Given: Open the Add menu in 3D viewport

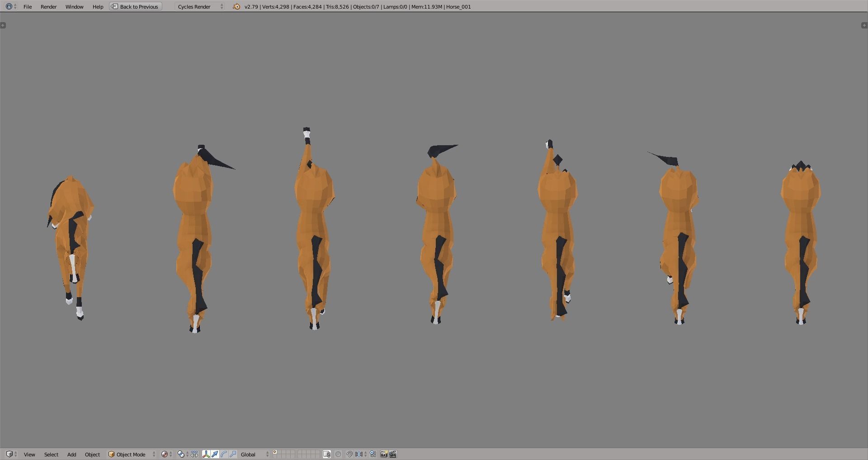Looking at the screenshot, I should [x=71, y=455].
